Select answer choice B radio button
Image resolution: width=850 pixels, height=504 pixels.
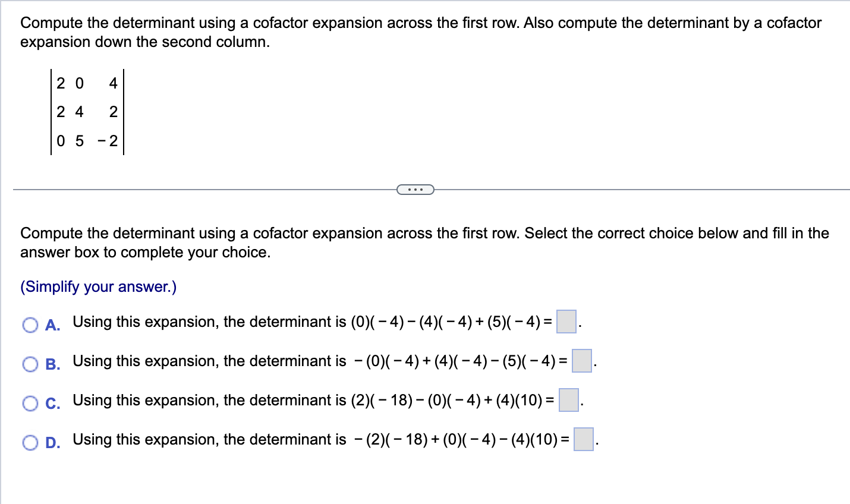[30, 364]
